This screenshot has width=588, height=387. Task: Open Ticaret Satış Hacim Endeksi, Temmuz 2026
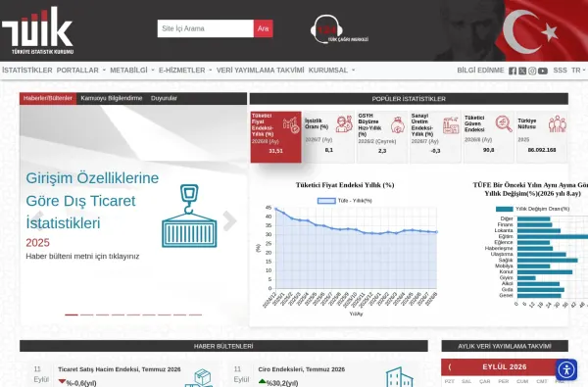coord(120,369)
